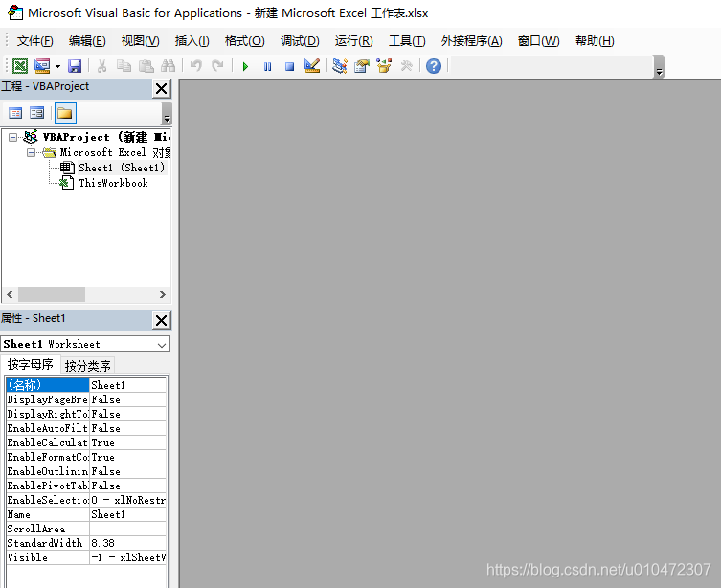Open Properties Window toolbar icon
The height and width of the screenshot is (588, 721).
(x=362, y=66)
